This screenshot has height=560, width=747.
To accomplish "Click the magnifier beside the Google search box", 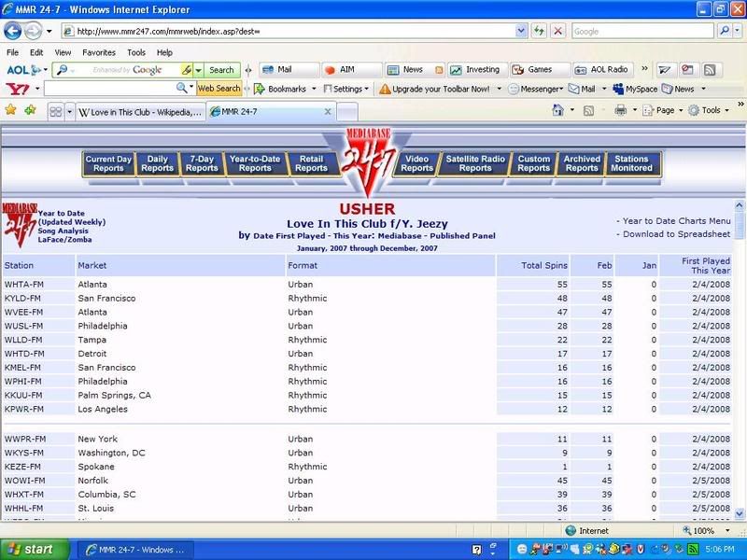I will click(725, 32).
